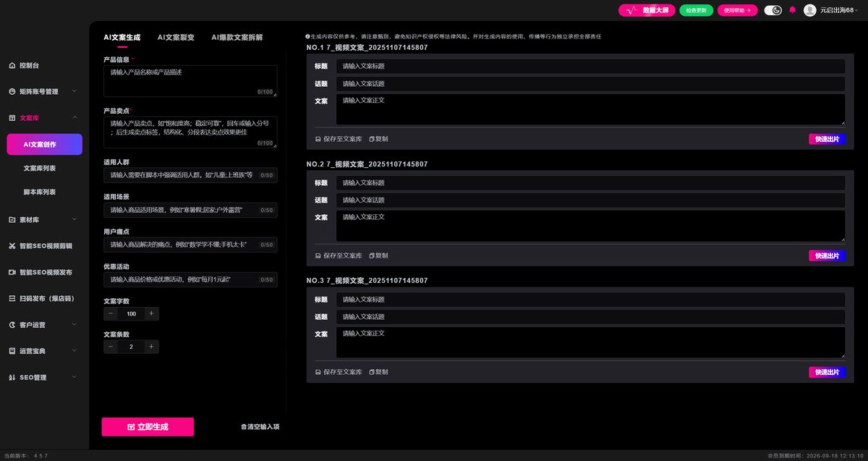Screen dimensions: 868x461
Task: Click the 检查更新 button
Action: coord(696,10)
